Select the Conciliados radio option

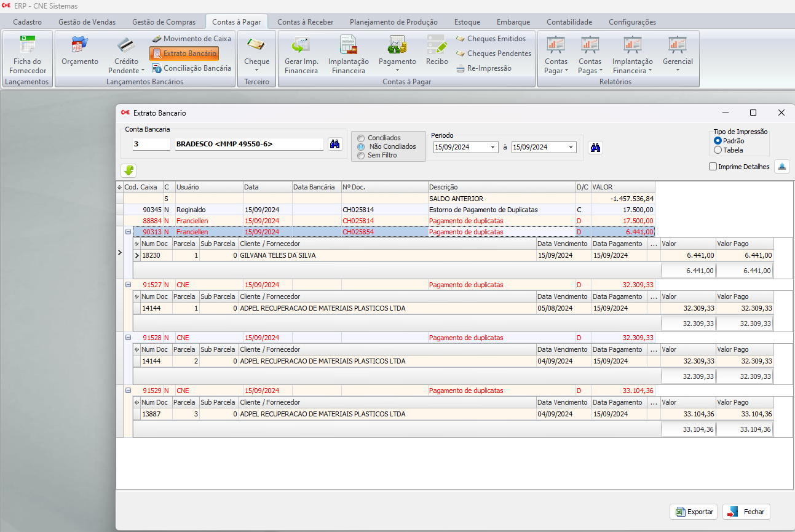pyautogui.click(x=361, y=138)
